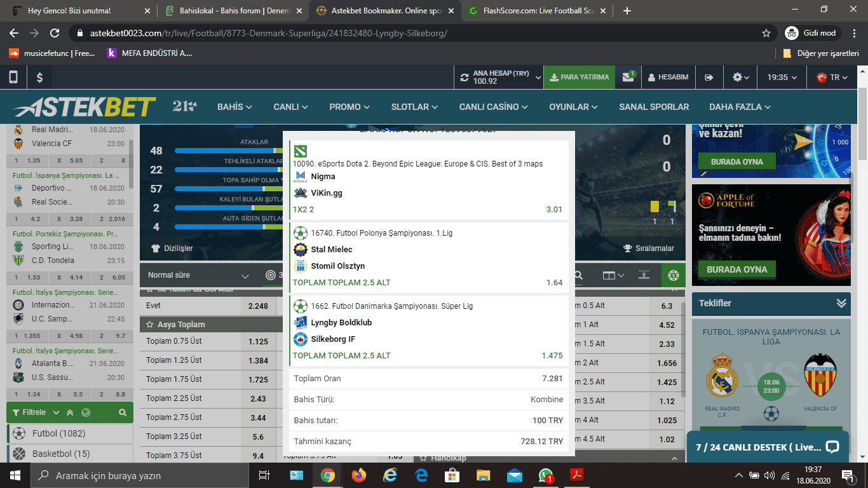Open the settings gear dropdown
The width and height of the screenshot is (868, 488).
740,78
